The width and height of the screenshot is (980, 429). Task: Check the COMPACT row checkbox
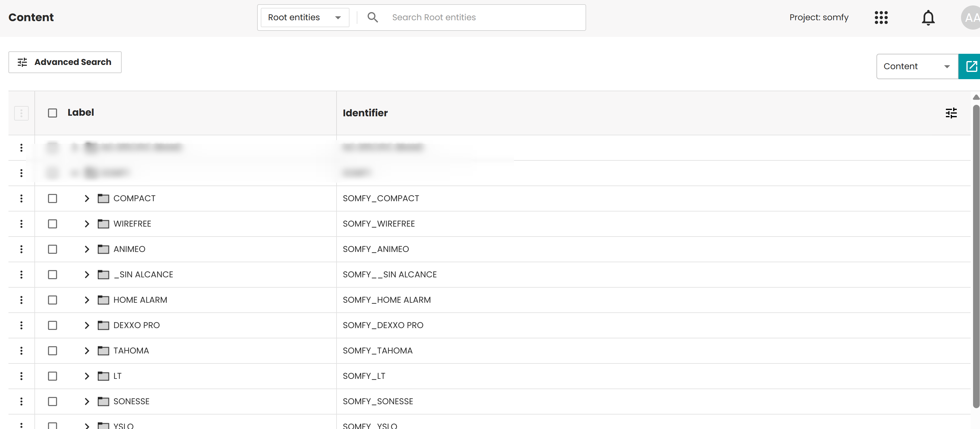click(x=53, y=198)
